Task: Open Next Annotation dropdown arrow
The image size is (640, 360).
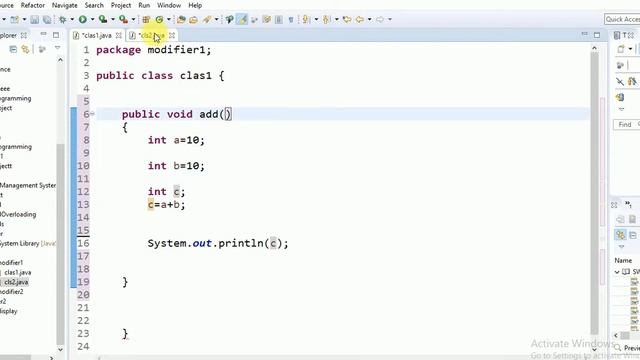Action: pos(316,19)
